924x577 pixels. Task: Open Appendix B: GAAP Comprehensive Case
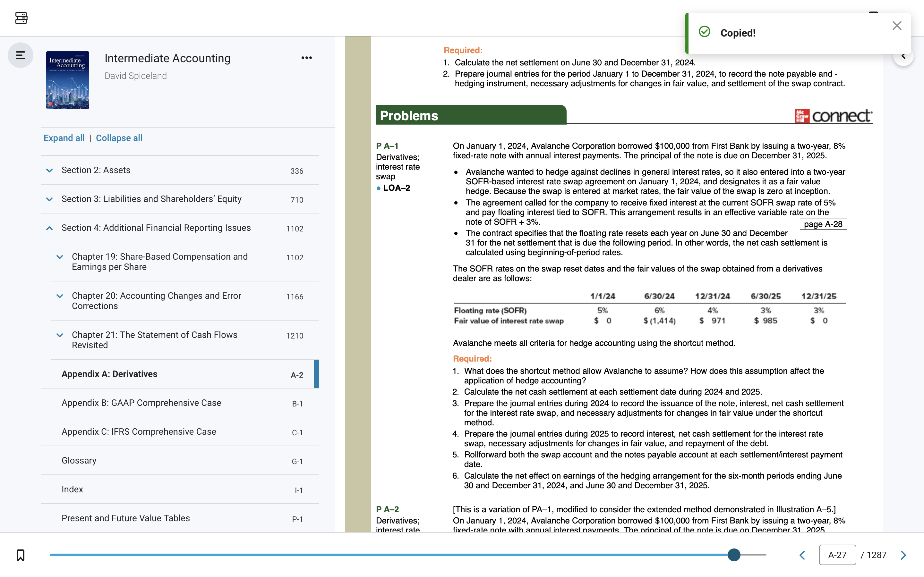[141, 403]
